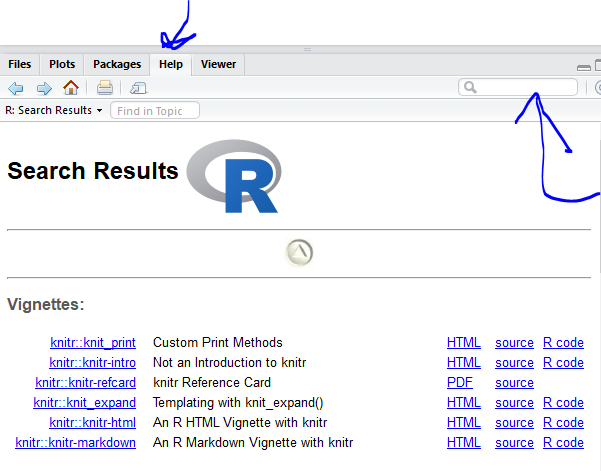Minimize the pane using top-right icon
This screenshot has width=601, height=471.
click(584, 66)
